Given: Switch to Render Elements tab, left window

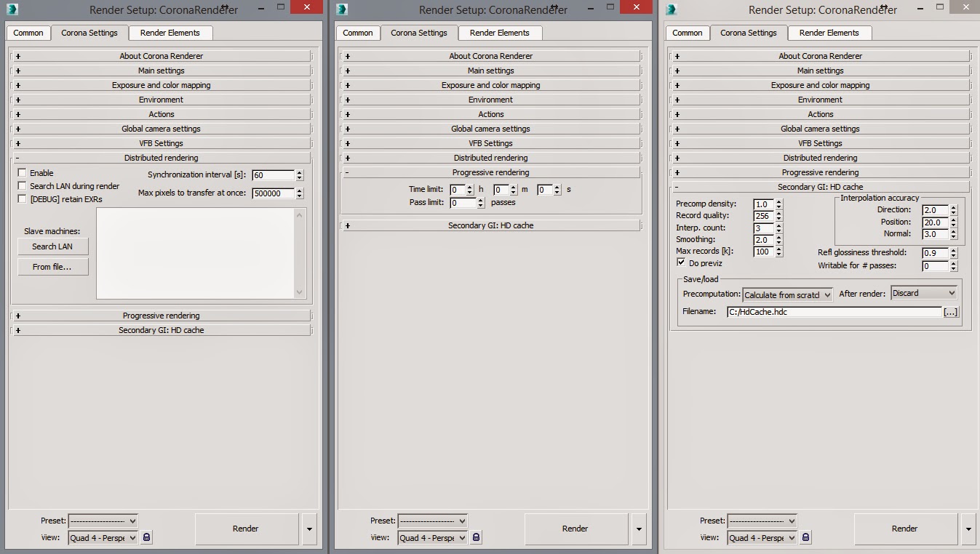Looking at the screenshot, I should pyautogui.click(x=170, y=33).
